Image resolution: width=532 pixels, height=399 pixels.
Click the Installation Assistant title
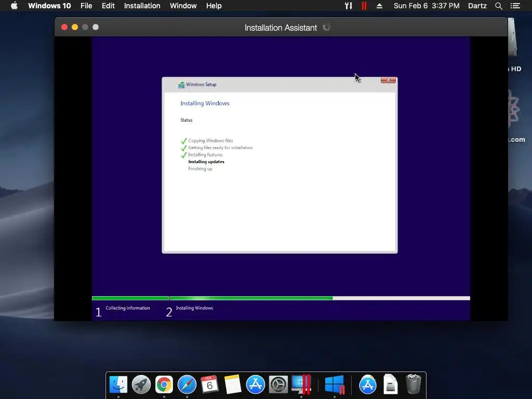281,28
